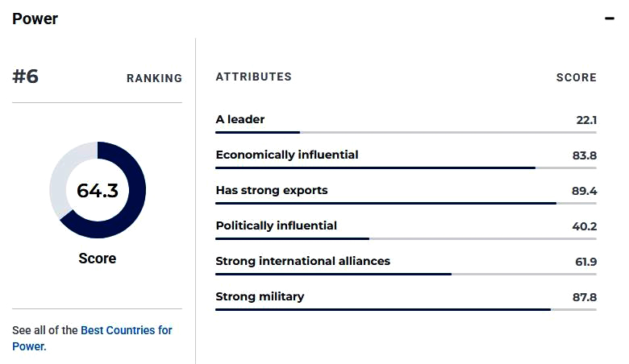The height and width of the screenshot is (364, 629).
Task: Click the Strong military progress bar
Action: pyautogui.click(x=406, y=309)
